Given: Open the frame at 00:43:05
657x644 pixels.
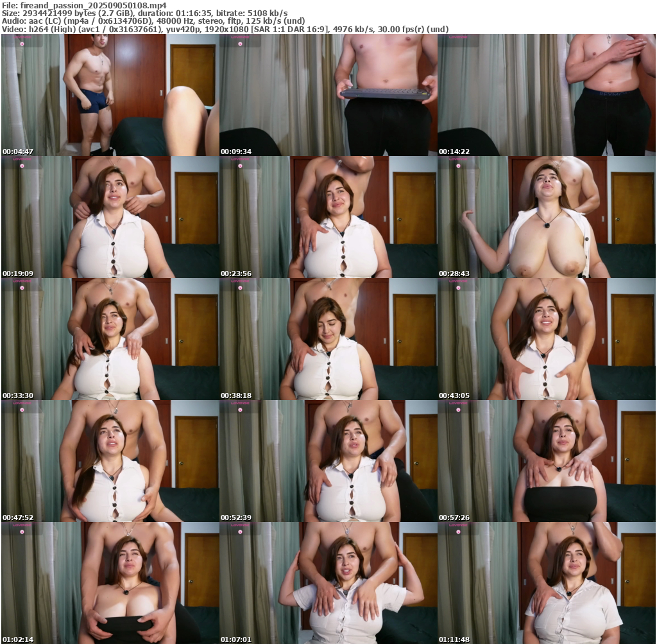Looking at the screenshot, I should (547, 339).
